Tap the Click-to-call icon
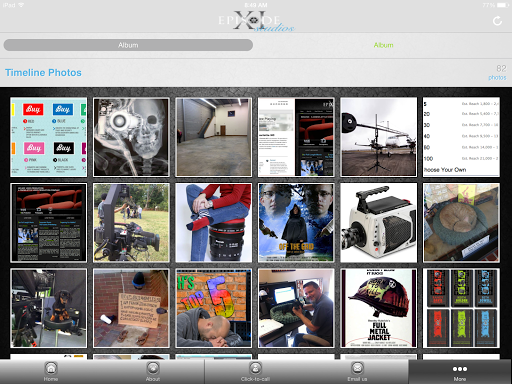Viewport: 512px width, 384px height. point(255,368)
